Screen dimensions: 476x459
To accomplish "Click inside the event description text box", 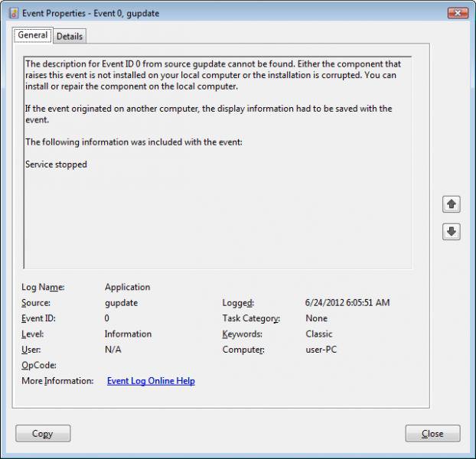I will click(217, 163).
